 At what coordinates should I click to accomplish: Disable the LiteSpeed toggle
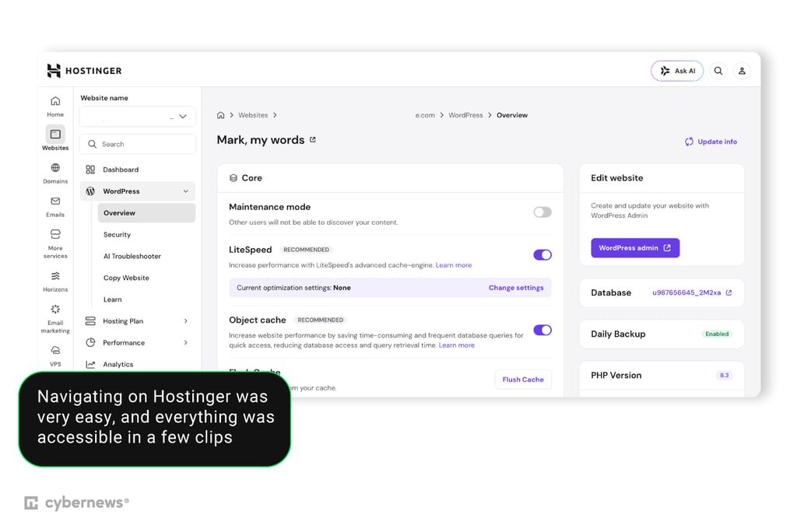tap(542, 254)
